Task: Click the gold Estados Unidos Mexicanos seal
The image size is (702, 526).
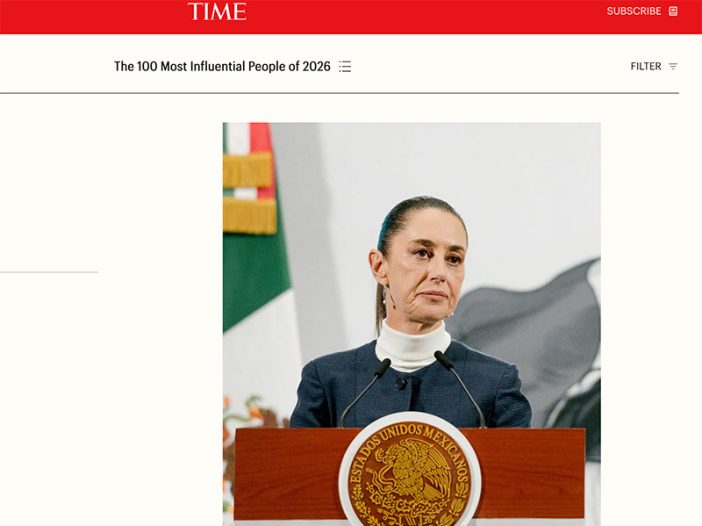Action: (x=410, y=470)
